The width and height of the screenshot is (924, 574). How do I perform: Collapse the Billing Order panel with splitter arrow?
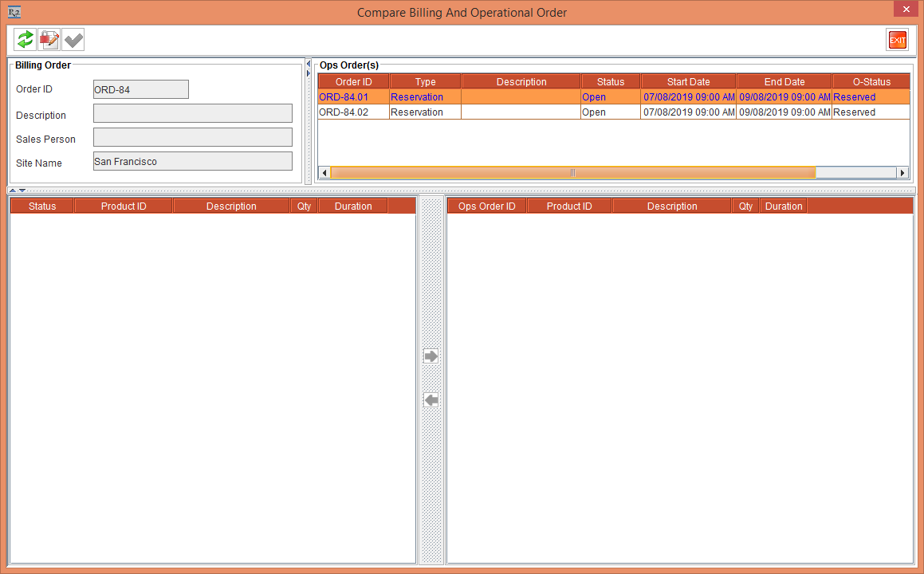(309, 64)
